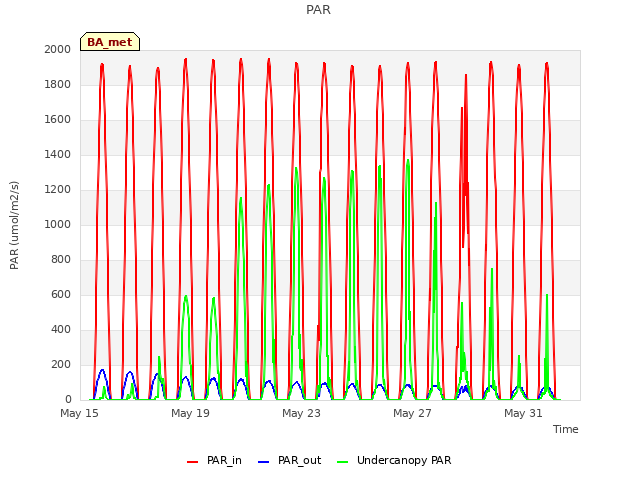Toggle the Undercanopy PAR legend entry
Image resolution: width=640 pixels, height=480 pixels.
(x=394, y=460)
